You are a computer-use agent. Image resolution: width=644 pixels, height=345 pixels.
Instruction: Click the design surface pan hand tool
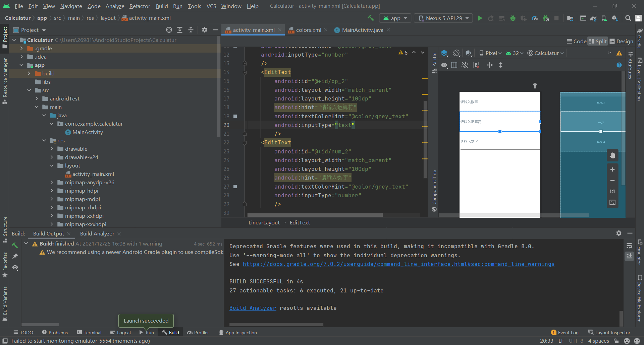tap(612, 155)
